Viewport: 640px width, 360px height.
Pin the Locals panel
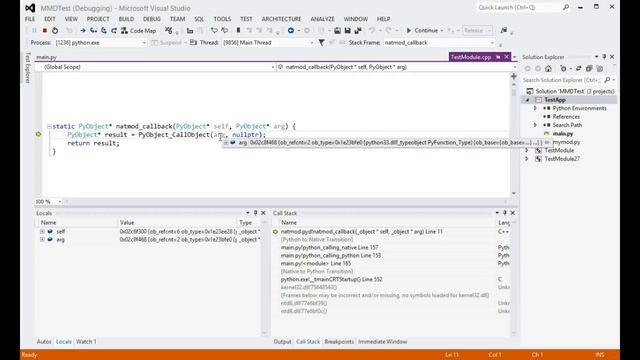256,213
